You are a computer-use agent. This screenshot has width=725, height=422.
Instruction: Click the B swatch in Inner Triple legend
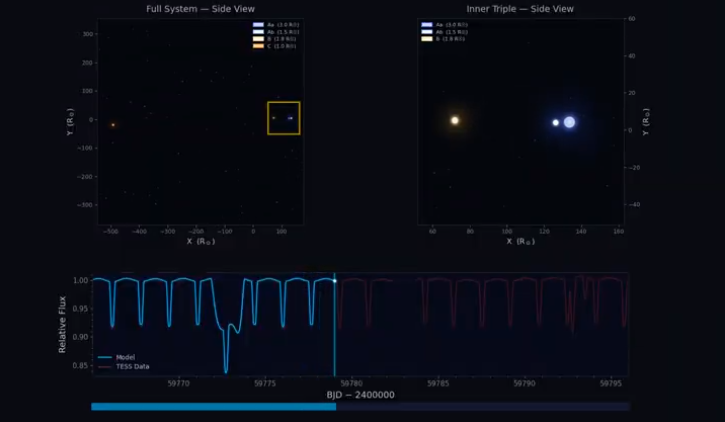pyautogui.click(x=427, y=39)
